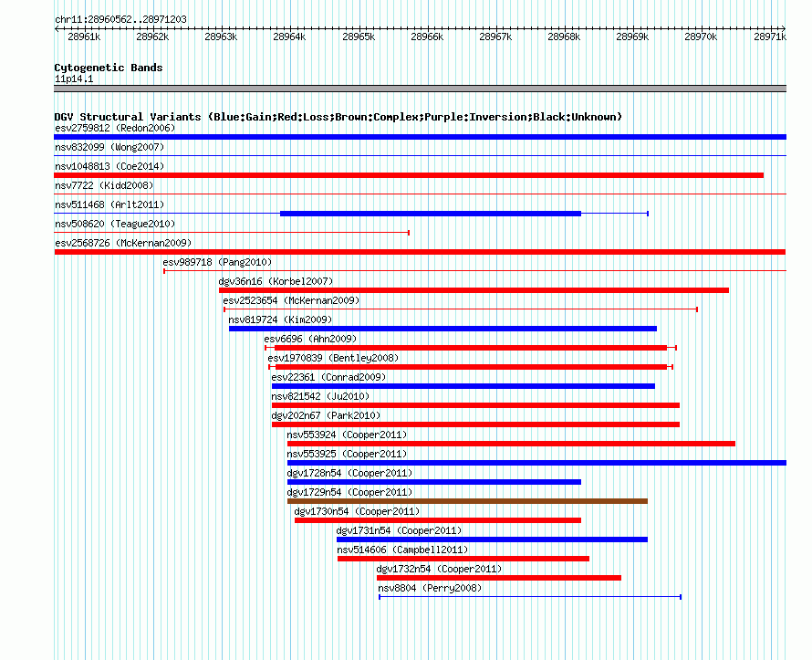Image resolution: width=812 pixels, height=660 pixels.
Task: Select the thin red esv989718 line
Action: [474, 271]
